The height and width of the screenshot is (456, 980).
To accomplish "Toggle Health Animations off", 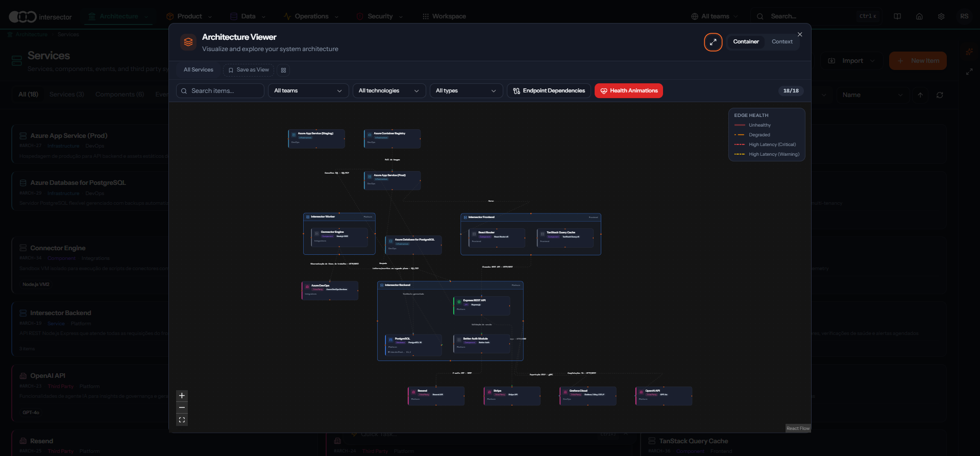I will point(629,90).
